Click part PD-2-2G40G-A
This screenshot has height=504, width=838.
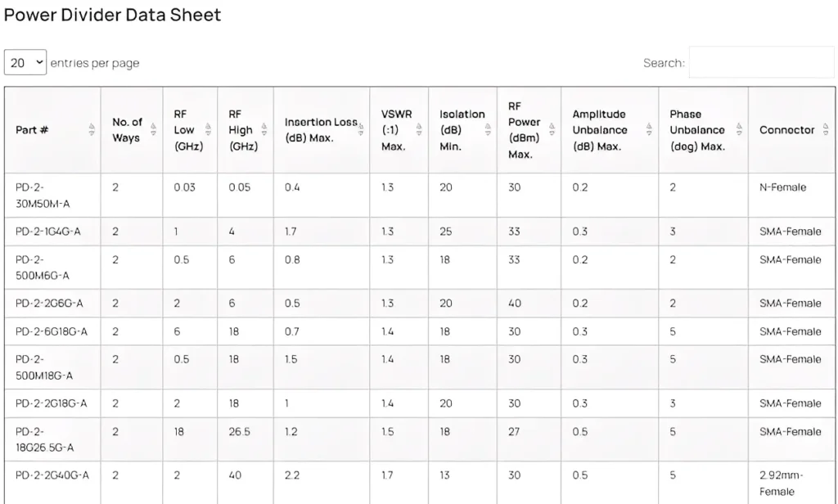click(52, 475)
